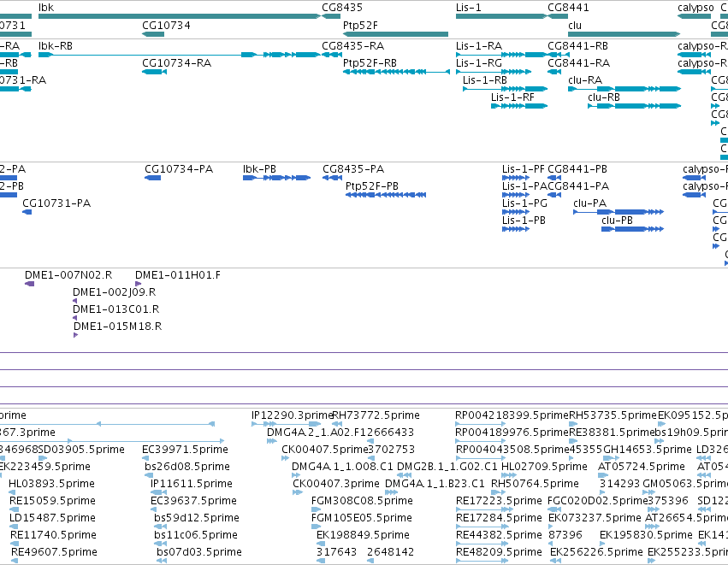The image size is (728, 565).
Task: Select the CG10734-PA protein label
Action: 179,169
